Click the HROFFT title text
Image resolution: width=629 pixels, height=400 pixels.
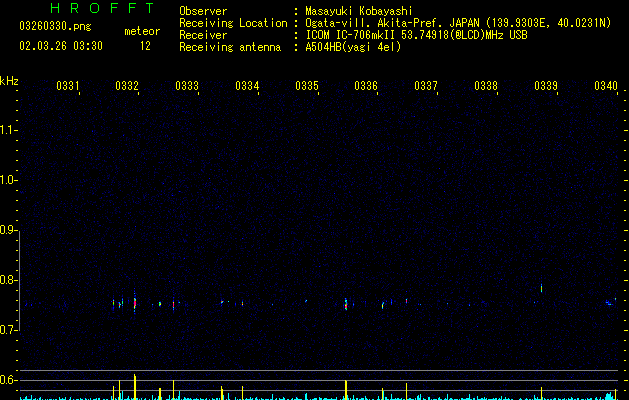pyautogui.click(x=102, y=8)
